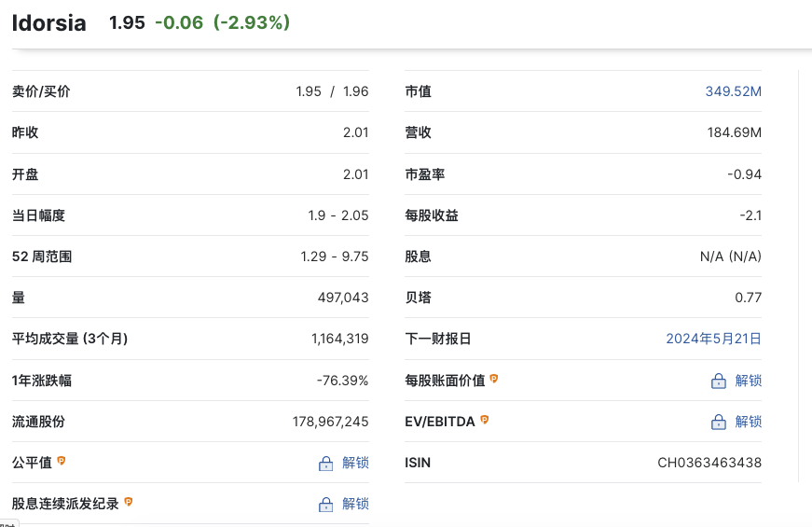
Task: Open next earnings date 2024年5月21日
Action: click(x=713, y=339)
